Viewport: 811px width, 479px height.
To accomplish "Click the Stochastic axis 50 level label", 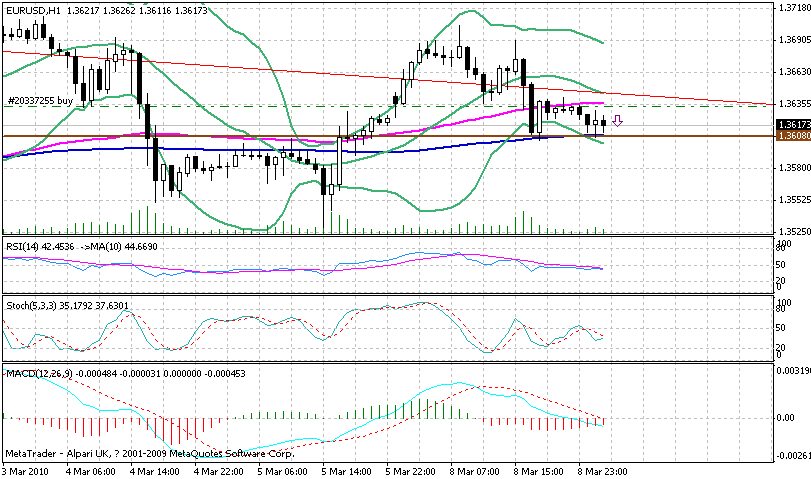I will (x=781, y=327).
